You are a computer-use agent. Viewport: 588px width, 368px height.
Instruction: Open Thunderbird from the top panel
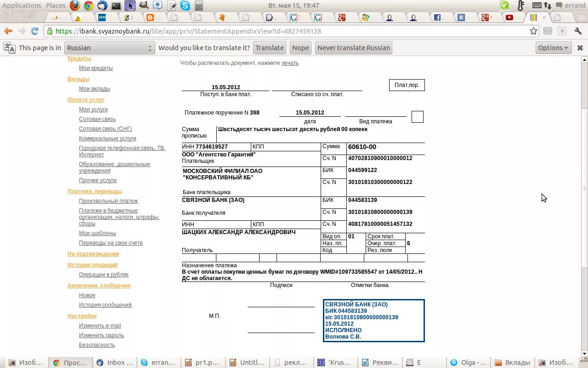pyautogui.click(x=102, y=6)
